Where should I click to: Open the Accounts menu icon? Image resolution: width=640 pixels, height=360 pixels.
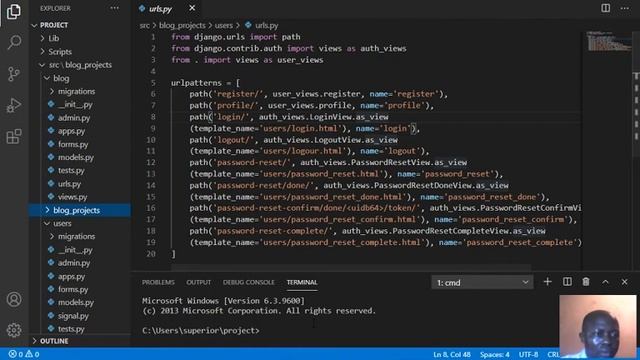(14, 299)
